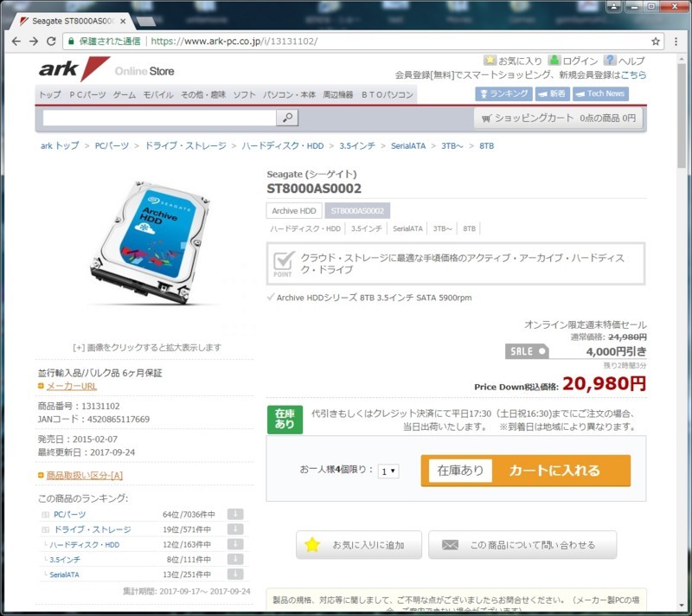The width and height of the screenshot is (692, 616).
Task: Click the arrow icon on the 12位/163件中 row
Action: [235, 544]
